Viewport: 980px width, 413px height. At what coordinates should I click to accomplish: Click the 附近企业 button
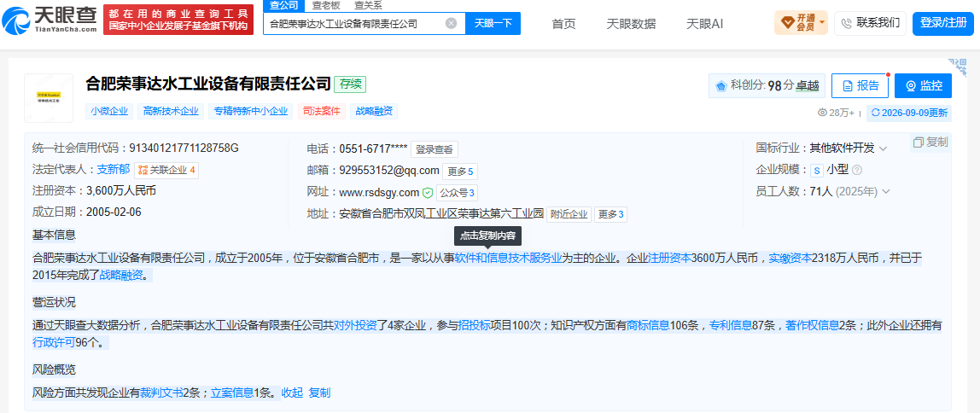coord(569,214)
